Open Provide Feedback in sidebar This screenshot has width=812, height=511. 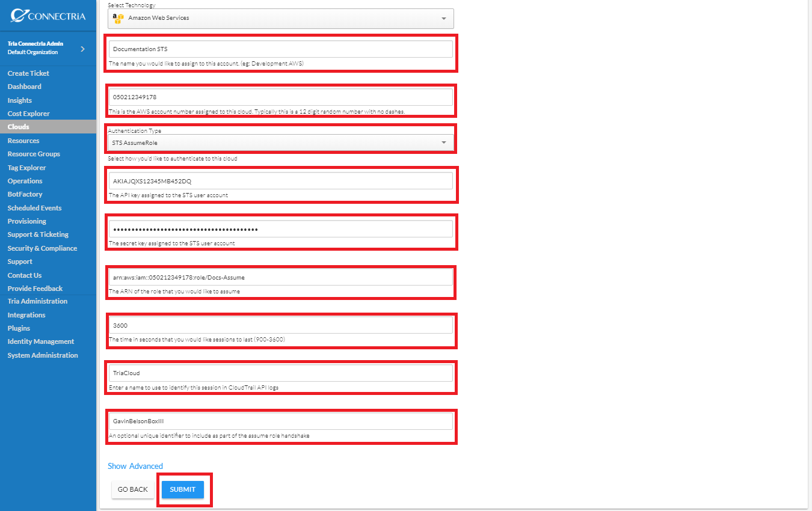[x=35, y=289]
